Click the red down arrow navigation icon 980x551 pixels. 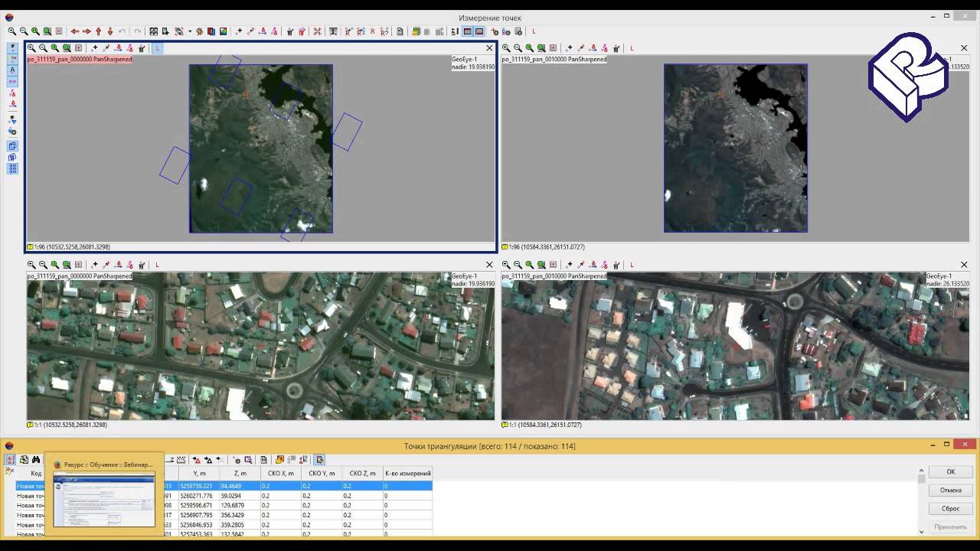click(x=110, y=31)
